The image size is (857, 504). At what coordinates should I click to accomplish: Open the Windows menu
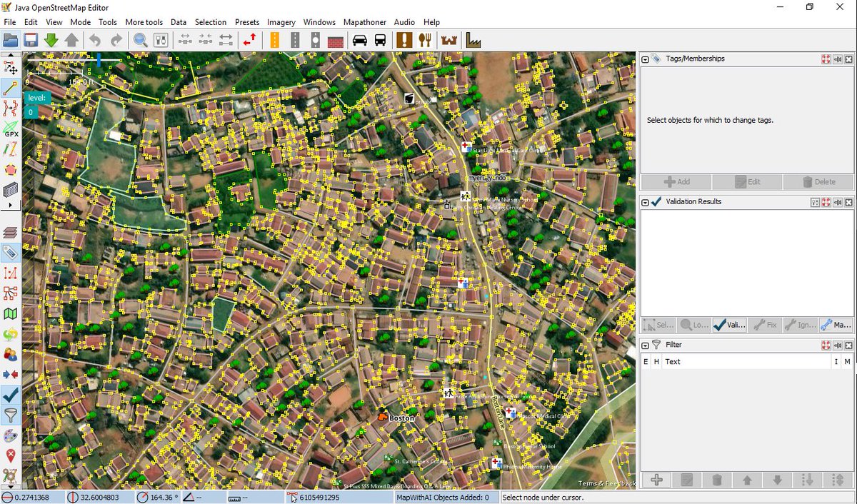(x=319, y=22)
